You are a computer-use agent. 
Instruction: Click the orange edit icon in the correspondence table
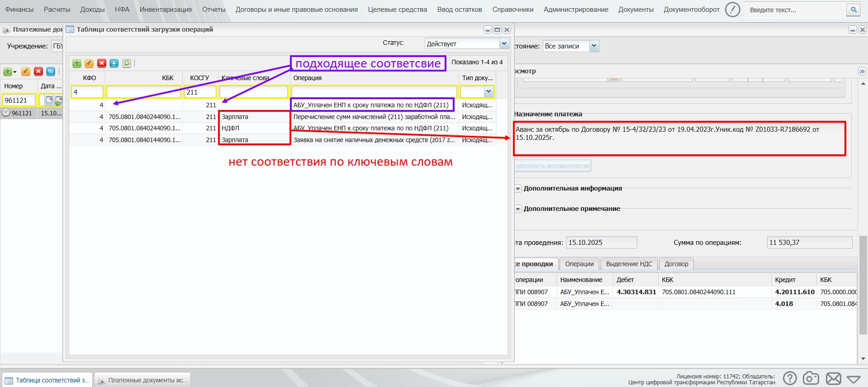tap(89, 63)
